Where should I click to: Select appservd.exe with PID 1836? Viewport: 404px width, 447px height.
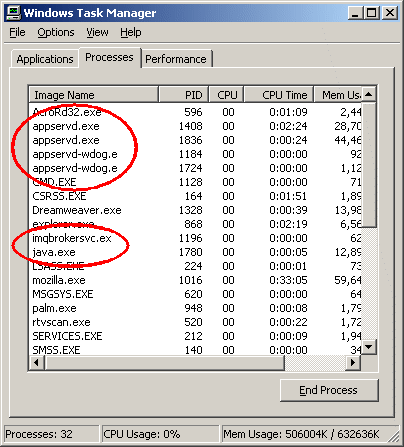coord(195,140)
